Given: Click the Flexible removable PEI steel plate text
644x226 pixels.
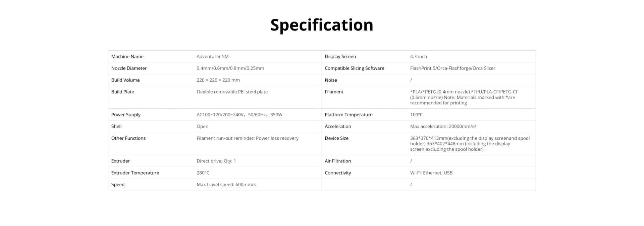Looking at the screenshot, I should click(x=232, y=92).
